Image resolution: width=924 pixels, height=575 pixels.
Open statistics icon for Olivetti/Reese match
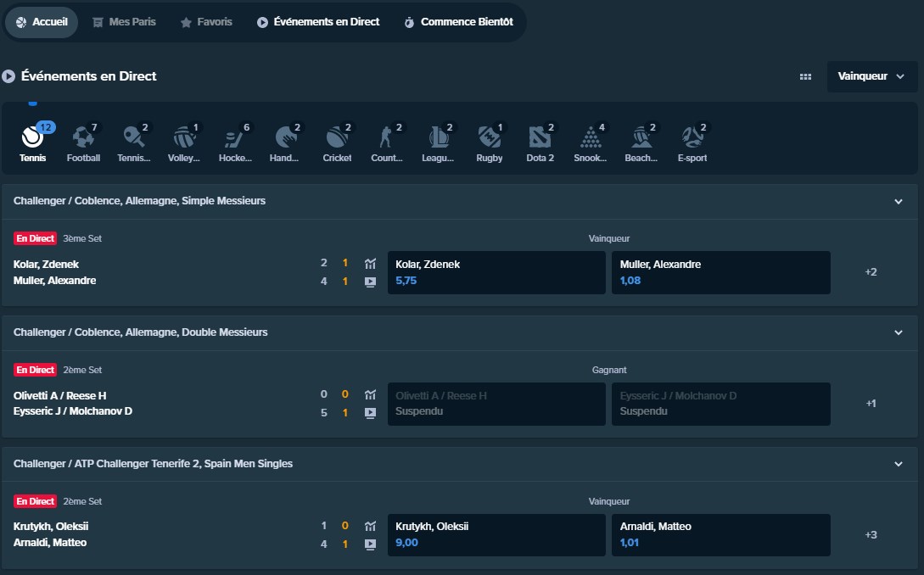tap(370, 394)
